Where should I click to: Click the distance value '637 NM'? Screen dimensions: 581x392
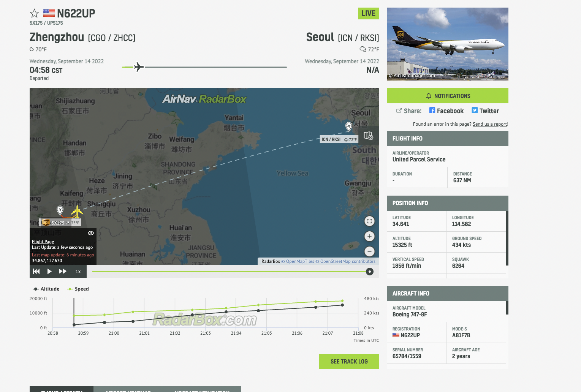pyautogui.click(x=462, y=180)
